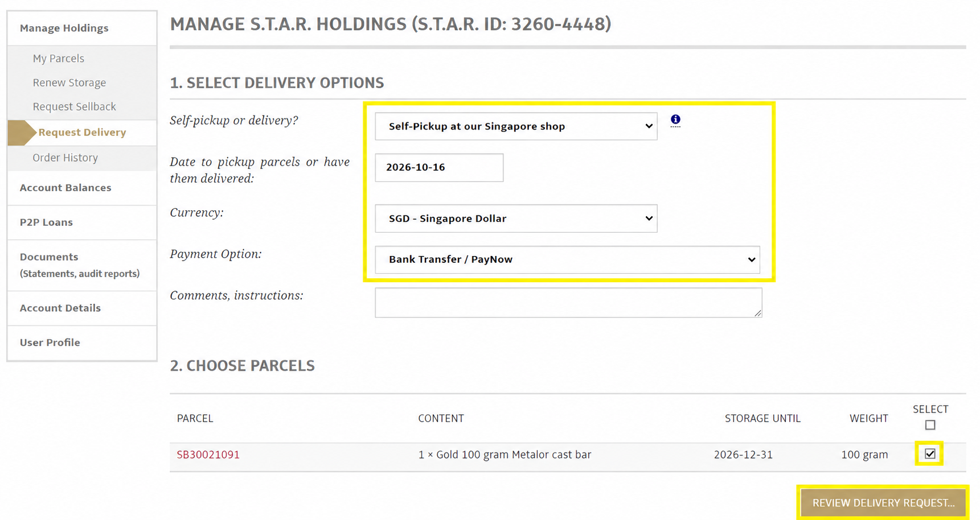Image resolution: width=980 pixels, height=520 pixels.
Task: Expand the Currency dropdown showing SGD
Action: (x=516, y=218)
